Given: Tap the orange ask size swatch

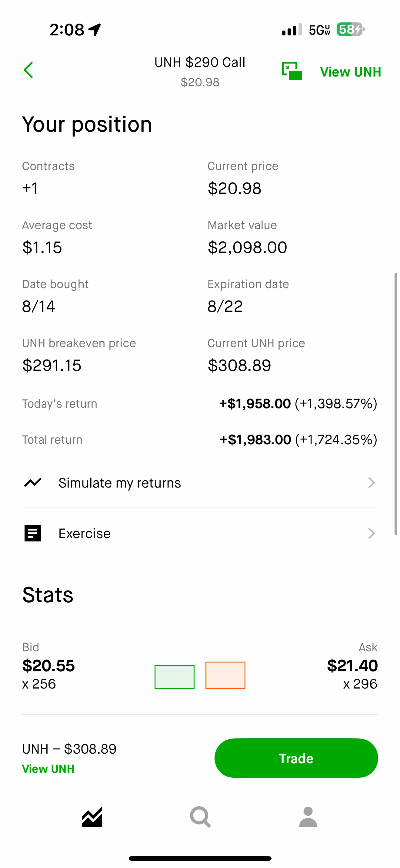Looking at the screenshot, I should point(225,675).
